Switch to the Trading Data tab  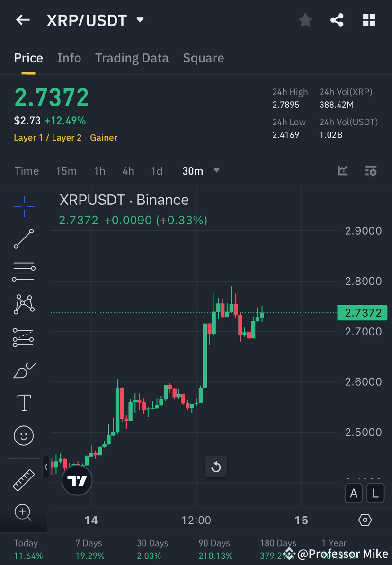tap(132, 58)
